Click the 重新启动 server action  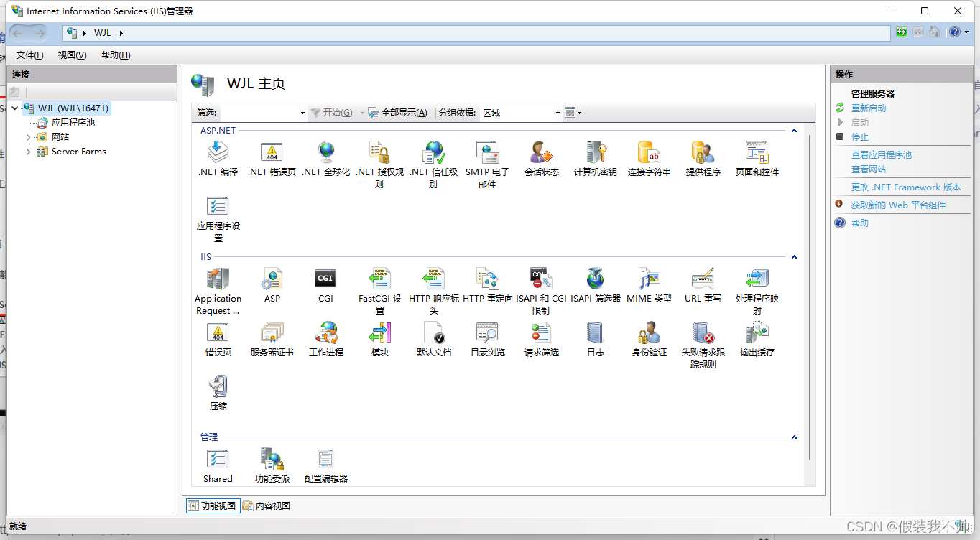[869, 108]
